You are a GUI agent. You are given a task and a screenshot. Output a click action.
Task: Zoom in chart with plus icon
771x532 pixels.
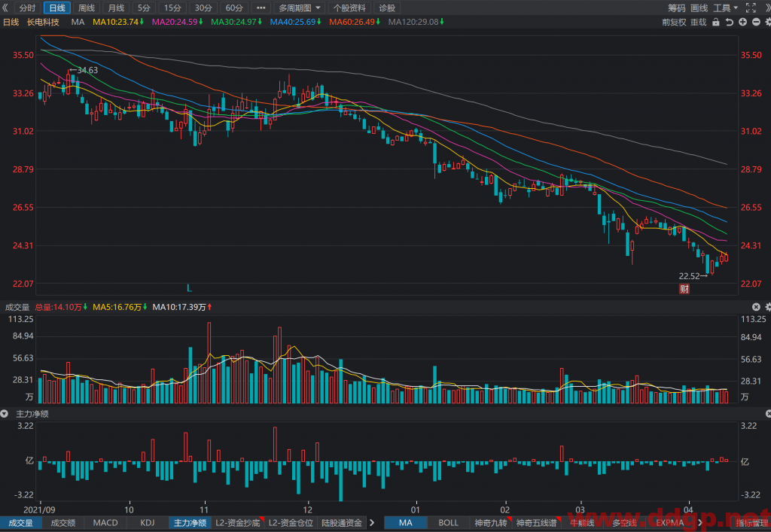point(742,22)
